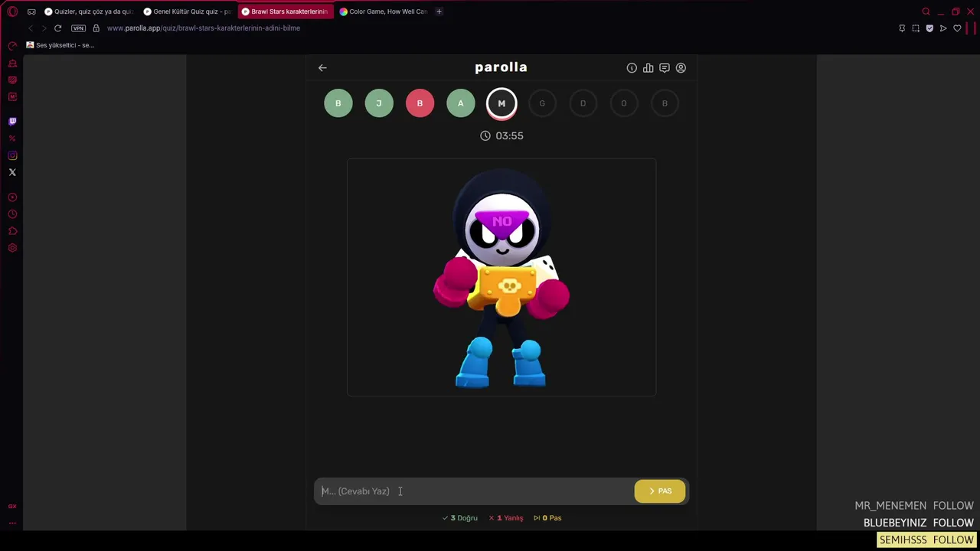This screenshot has width=980, height=551.
Task: Click the yellow PAS button
Action: coord(660,491)
